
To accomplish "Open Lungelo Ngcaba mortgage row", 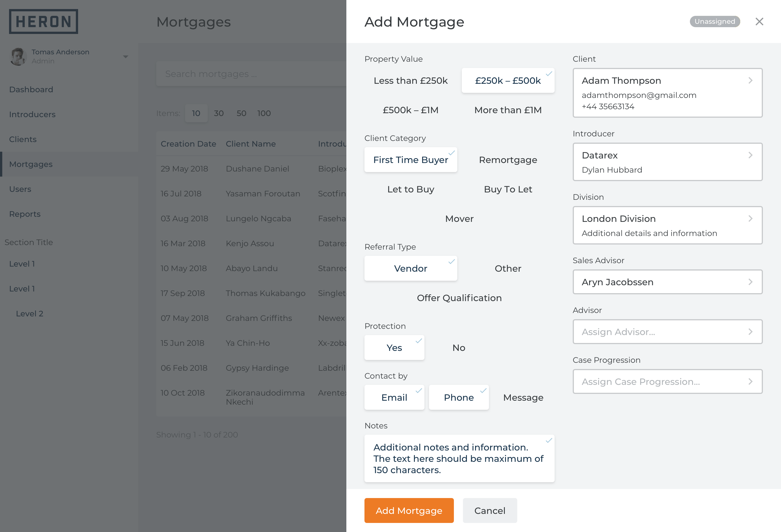I will point(251,218).
